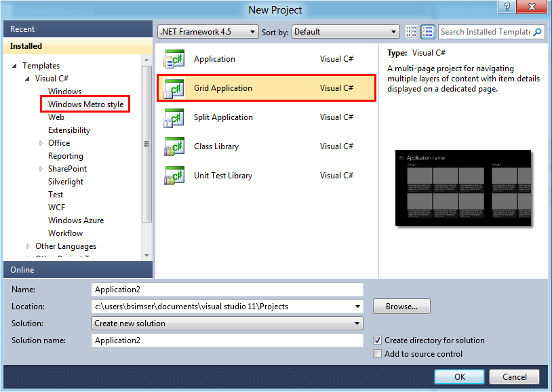This screenshot has height=392, width=552.
Task: Click the Grid Application template icon
Action: coord(174,88)
